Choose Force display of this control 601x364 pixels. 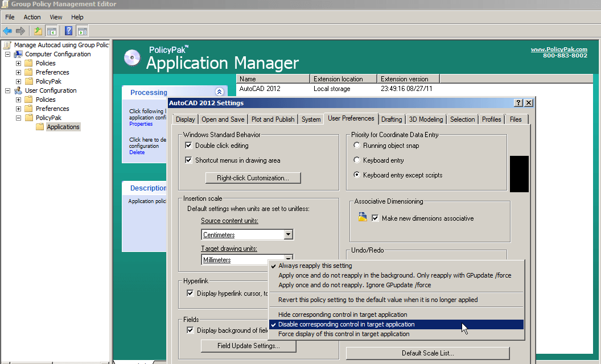[396, 334]
